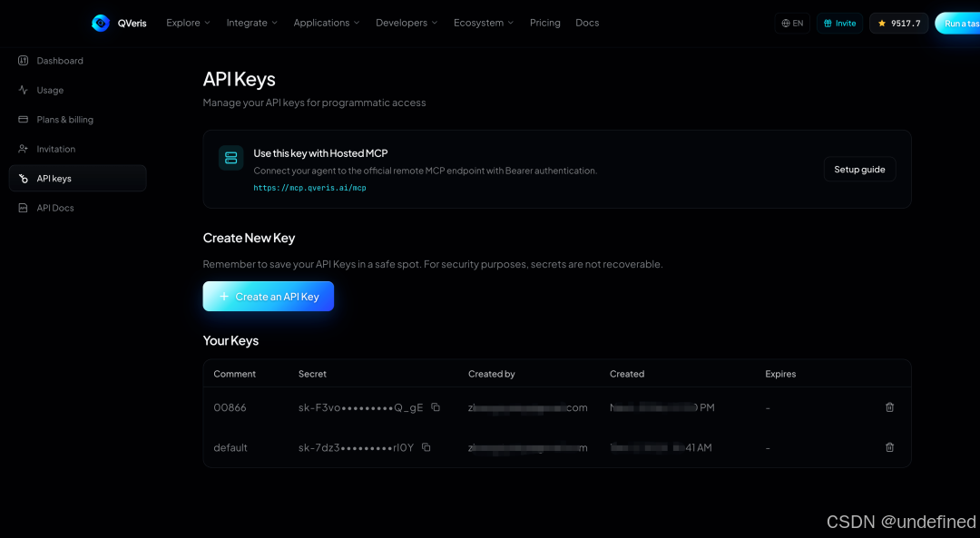The image size is (980, 538).
Task: Switch language with EN button
Action: point(792,23)
